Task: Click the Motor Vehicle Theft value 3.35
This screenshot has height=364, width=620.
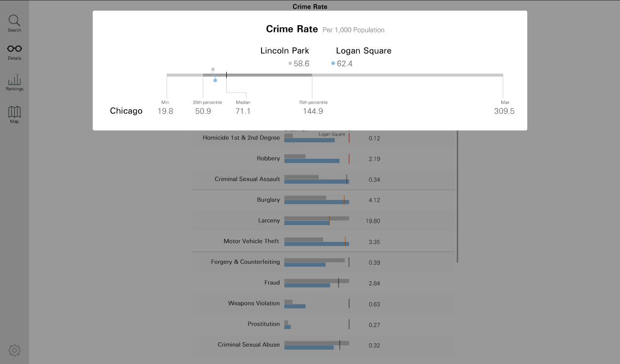Action: (x=374, y=242)
